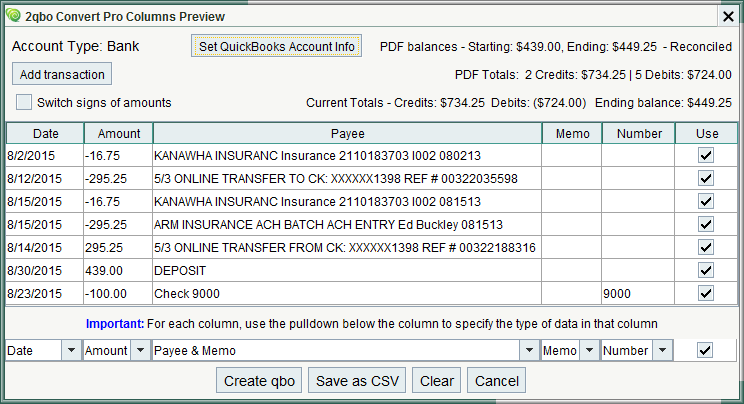Image resolution: width=744 pixels, height=404 pixels.
Task: Click the Create qbo button
Action: 259,380
